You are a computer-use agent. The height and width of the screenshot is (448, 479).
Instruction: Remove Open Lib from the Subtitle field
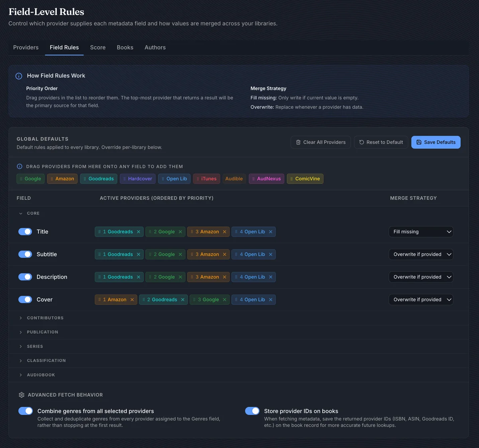[271, 255]
